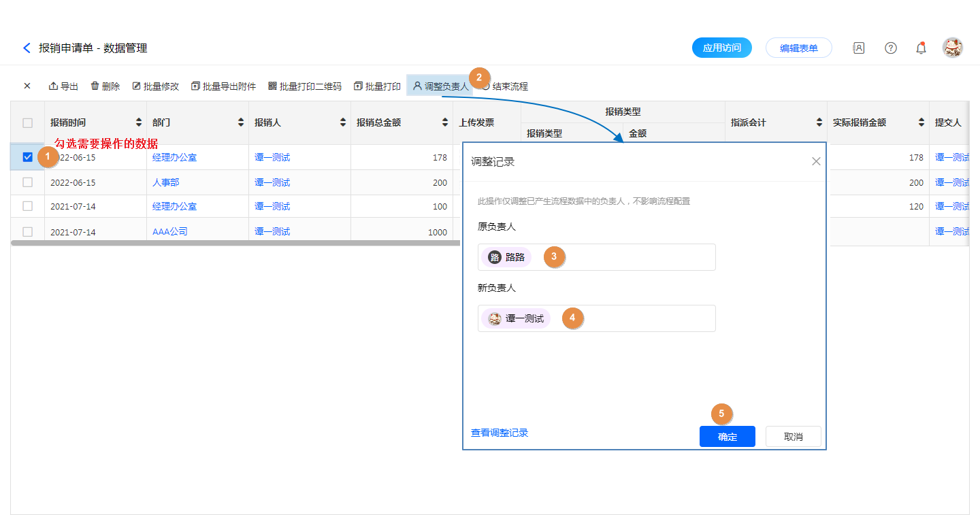Click 删除 trash toolbar button
The image size is (980, 515).
click(105, 86)
